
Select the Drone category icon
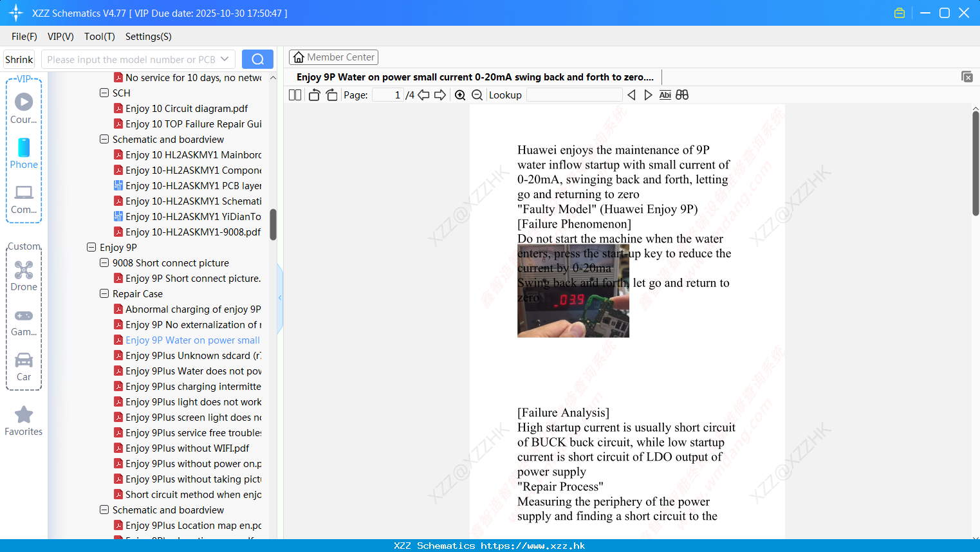click(x=24, y=275)
